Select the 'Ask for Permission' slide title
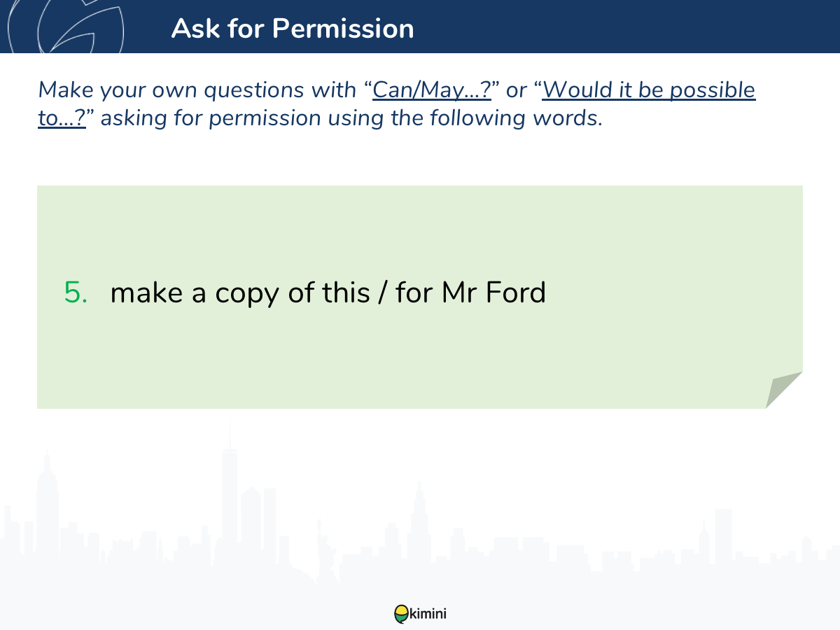Viewport: 840px width, 630px height. 293,28
